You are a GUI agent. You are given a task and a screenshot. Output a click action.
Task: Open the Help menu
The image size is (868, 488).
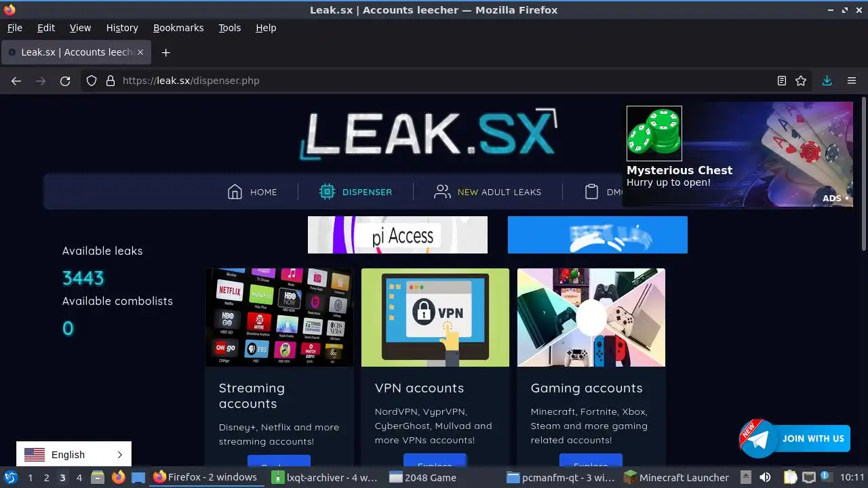click(266, 28)
